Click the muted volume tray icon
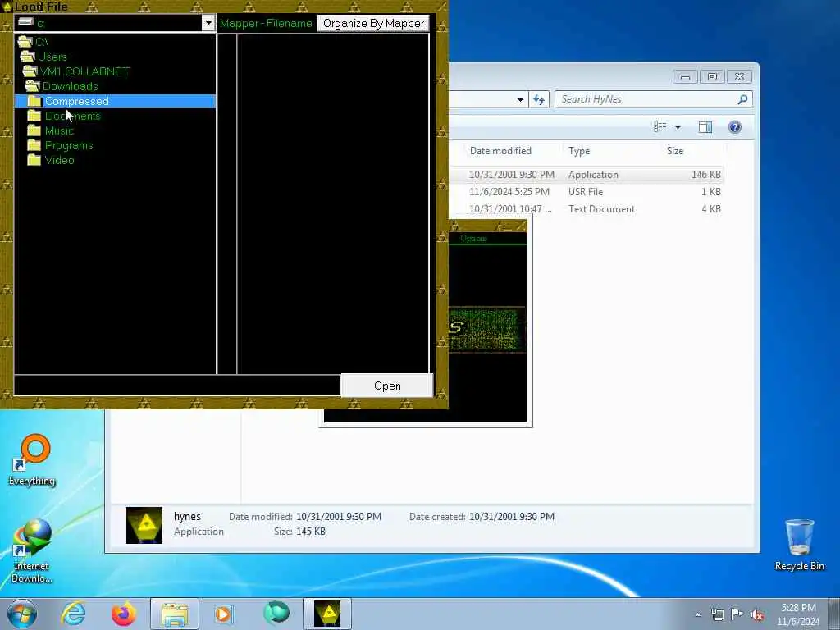Image resolution: width=840 pixels, height=630 pixels. 757,615
